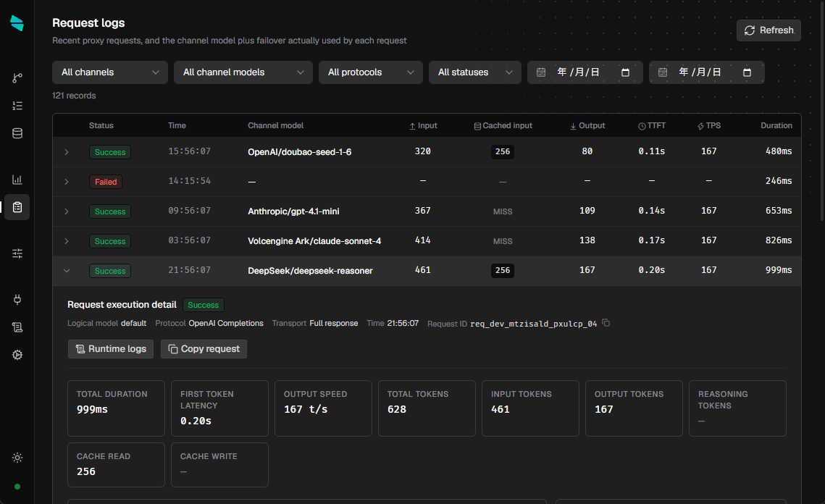The width and height of the screenshot is (825, 504).
Task: Open calendar picker icon on first date field
Action: [x=625, y=72]
